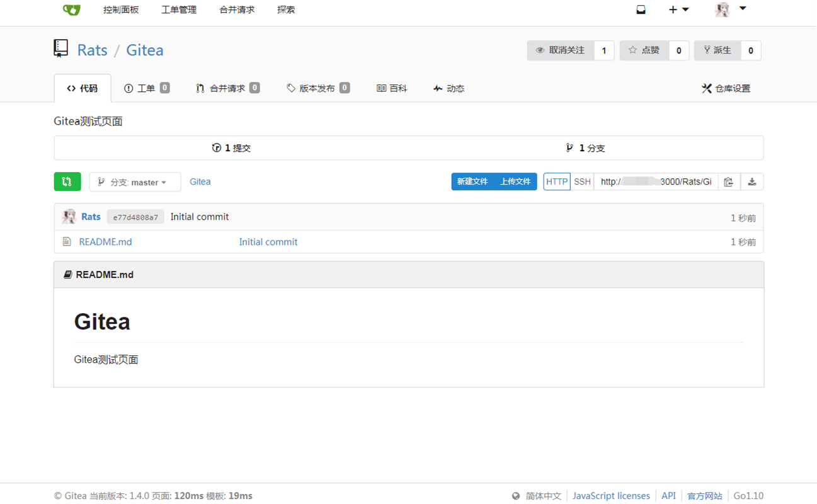Viewport: 817px width, 504px height.
Task: Click the README Gitea heading
Action: pos(102,322)
